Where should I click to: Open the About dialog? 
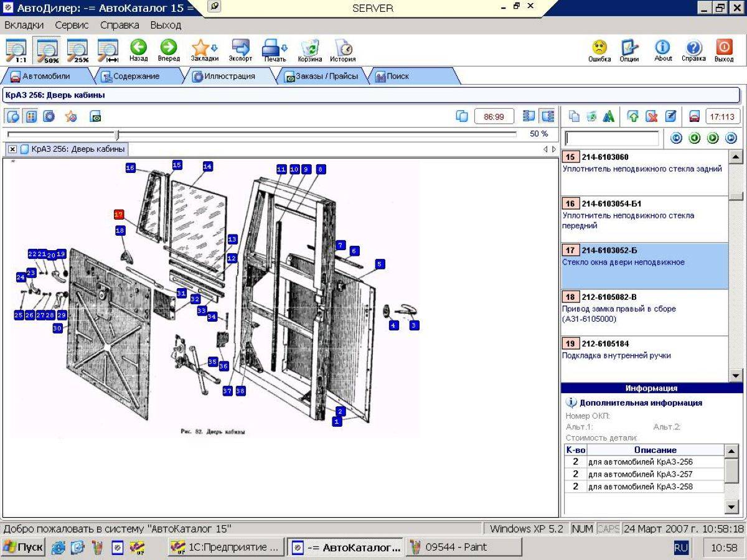[663, 50]
